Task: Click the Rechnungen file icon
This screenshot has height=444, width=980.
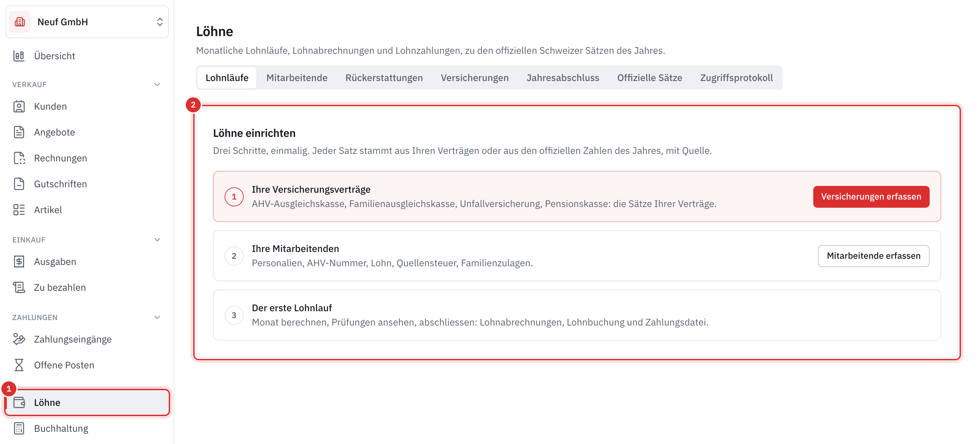Action: coord(19,158)
